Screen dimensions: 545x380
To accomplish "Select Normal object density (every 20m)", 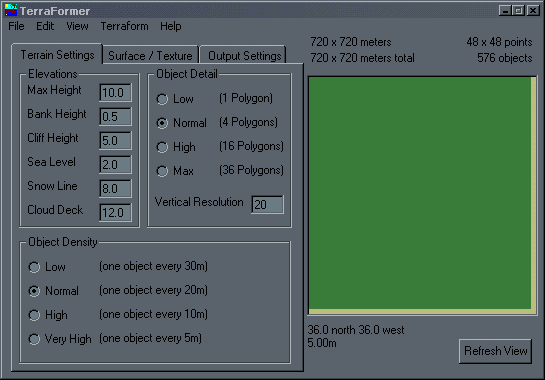I will pyautogui.click(x=34, y=291).
